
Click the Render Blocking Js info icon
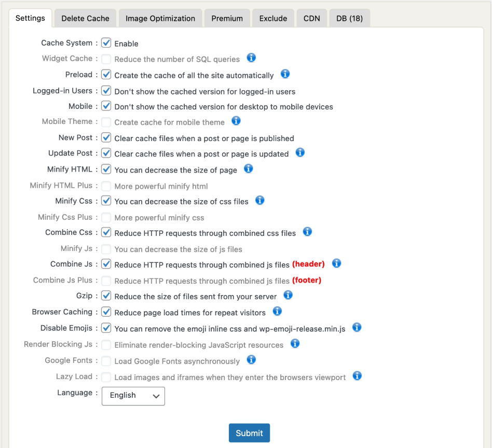[294, 343]
